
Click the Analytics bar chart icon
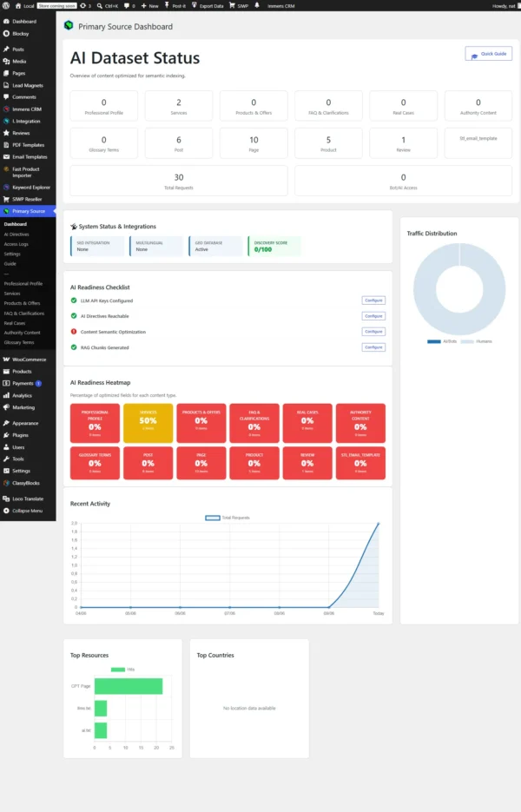pyautogui.click(x=6, y=395)
